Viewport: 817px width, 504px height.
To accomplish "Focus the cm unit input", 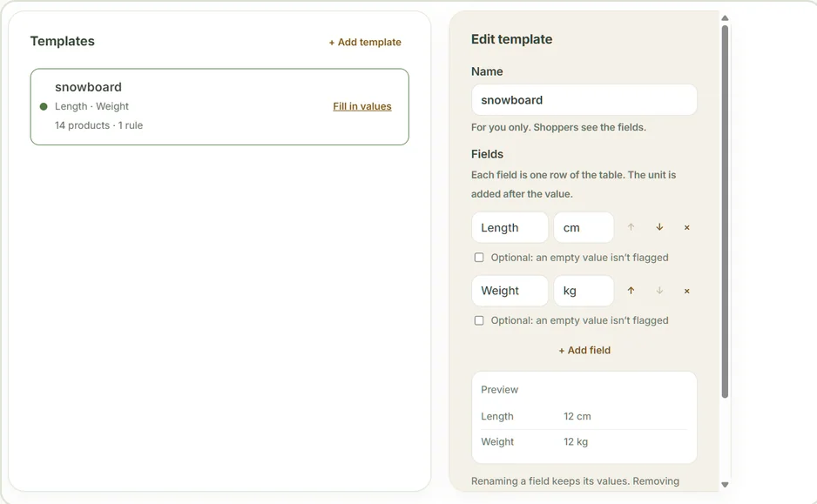I will [584, 227].
